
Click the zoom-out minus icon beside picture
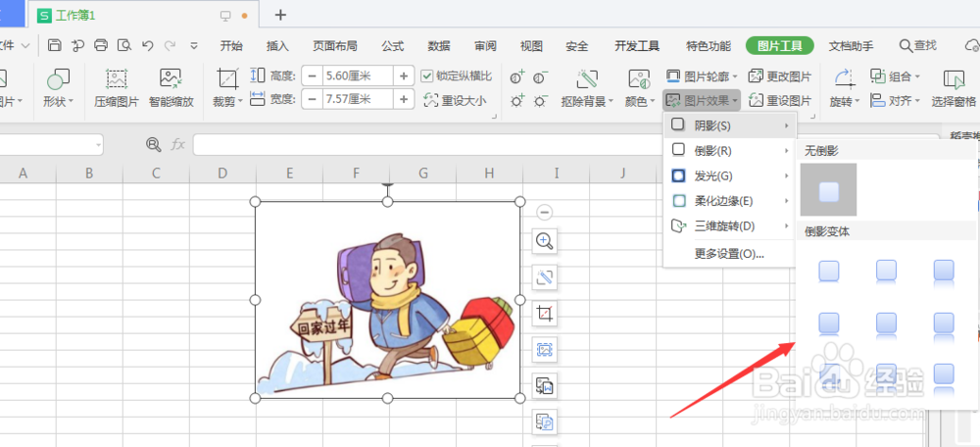point(544,213)
